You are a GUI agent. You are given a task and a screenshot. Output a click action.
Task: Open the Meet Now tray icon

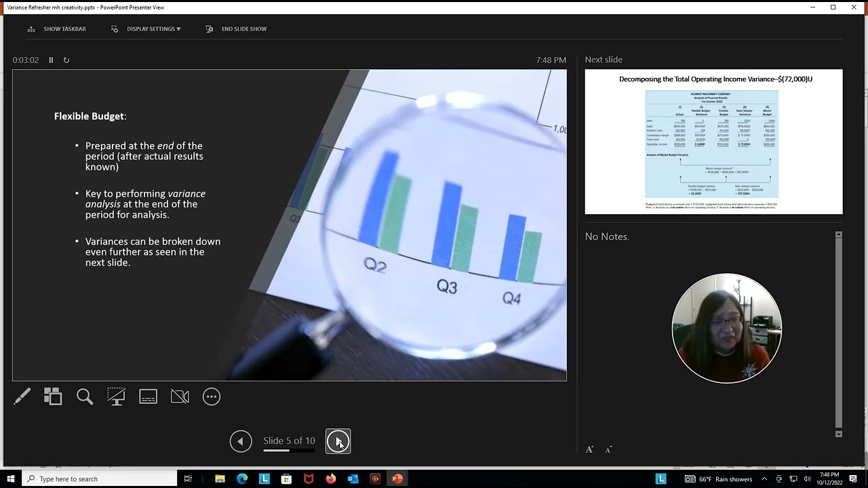pyautogui.click(x=778, y=479)
